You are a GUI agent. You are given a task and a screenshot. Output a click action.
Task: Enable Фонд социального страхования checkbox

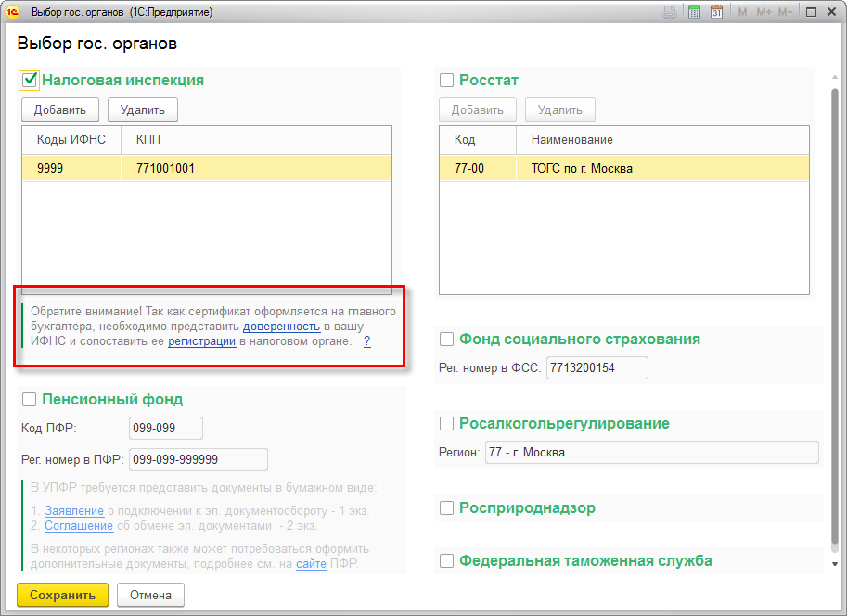tap(447, 340)
